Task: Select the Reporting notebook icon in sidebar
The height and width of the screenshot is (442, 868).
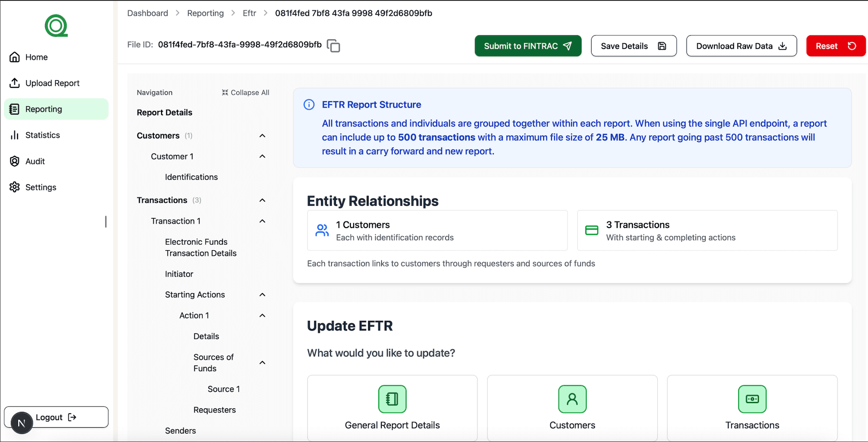Action: (14, 109)
